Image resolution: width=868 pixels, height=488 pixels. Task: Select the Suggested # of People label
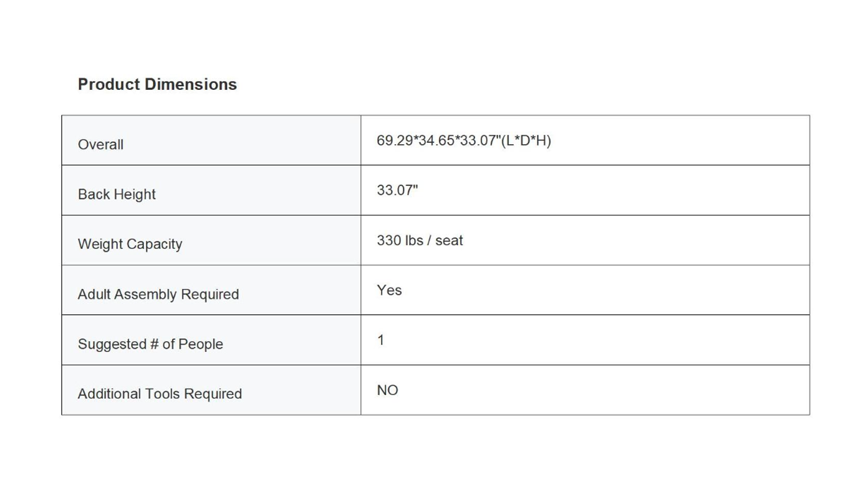pos(150,344)
